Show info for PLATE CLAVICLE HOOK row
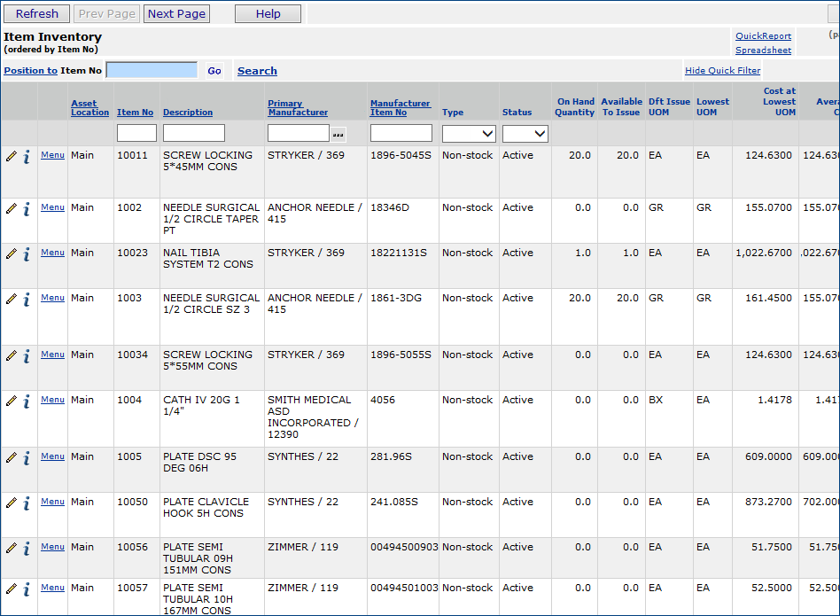Image resolution: width=840 pixels, height=616 pixels. (27, 503)
